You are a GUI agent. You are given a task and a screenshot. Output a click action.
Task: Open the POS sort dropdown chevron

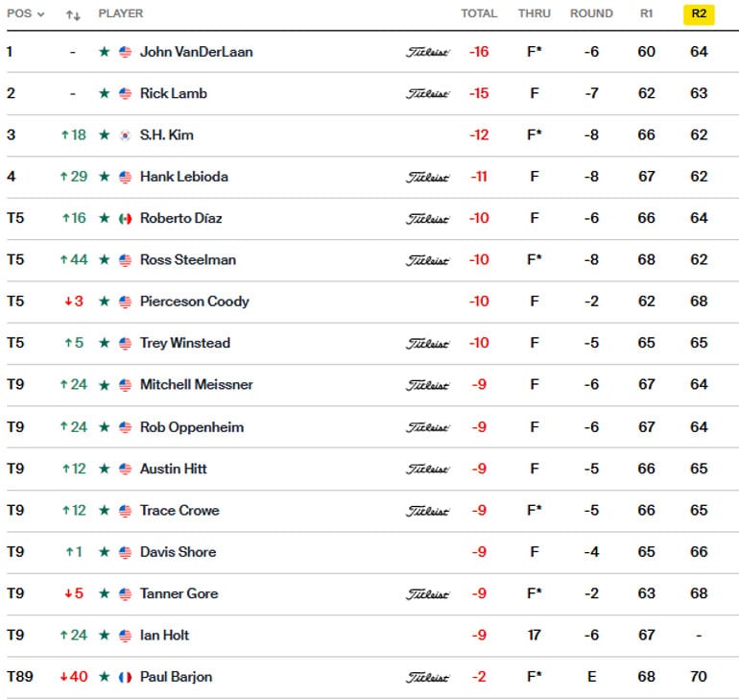41,14
